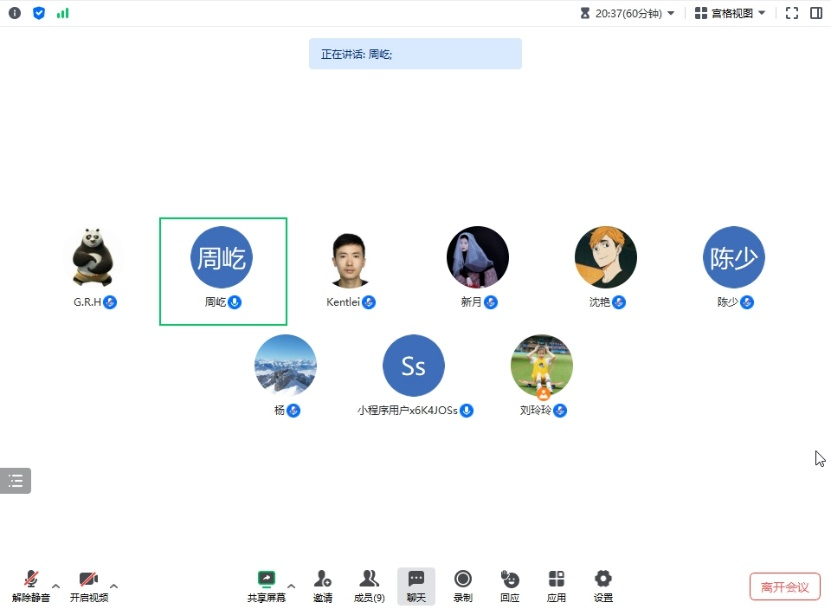Expand the video options arrow
The height and width of the screenshot is (609, 831).
point(114,586)
